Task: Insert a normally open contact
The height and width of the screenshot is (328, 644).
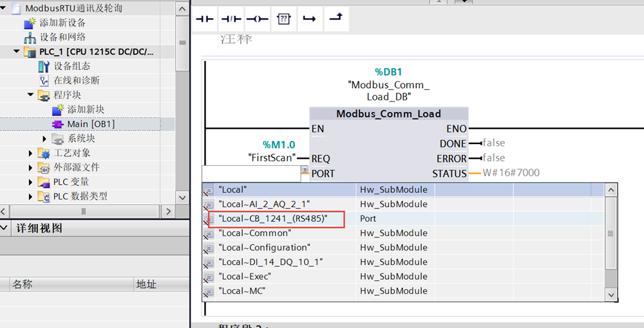Action: click(205, 19)
